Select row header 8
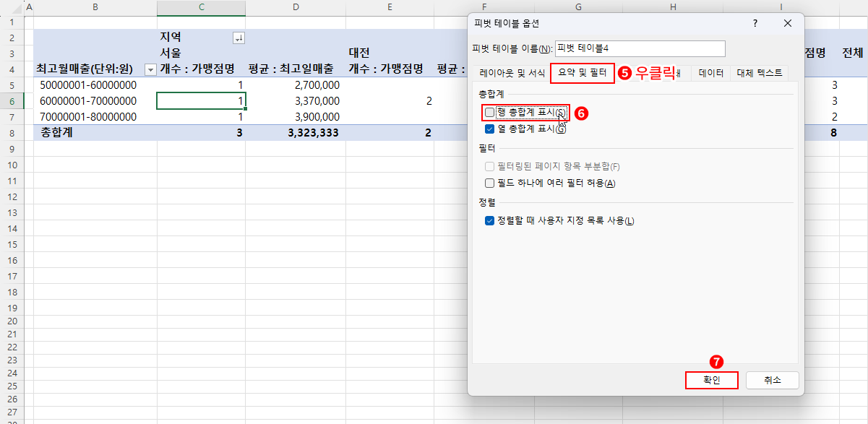Image resolution: width=868 pixels, height=424 pixels. [x=12, y=132]
